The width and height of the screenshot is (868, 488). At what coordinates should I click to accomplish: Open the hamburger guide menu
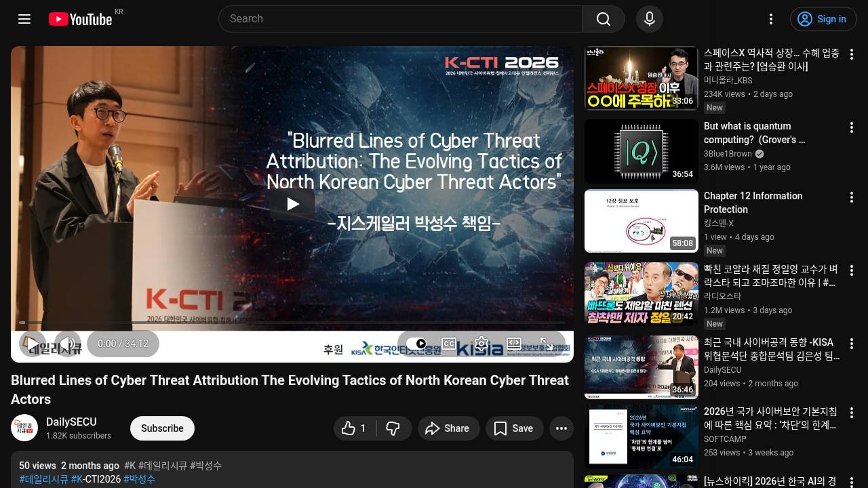tap(24, 19)
